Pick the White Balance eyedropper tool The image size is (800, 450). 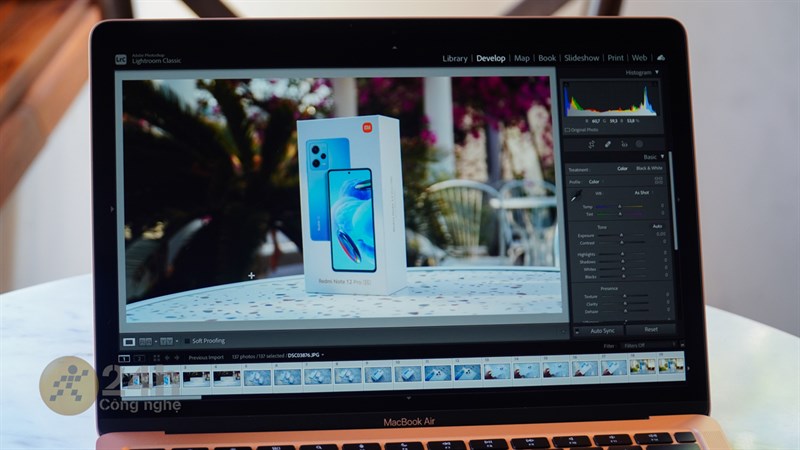[x=576, y=196]
